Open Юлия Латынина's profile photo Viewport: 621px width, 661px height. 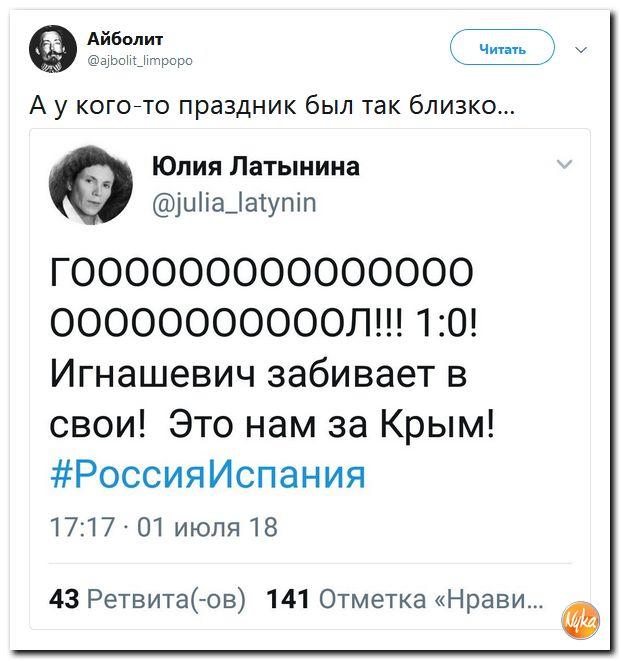tap(89, 181)
